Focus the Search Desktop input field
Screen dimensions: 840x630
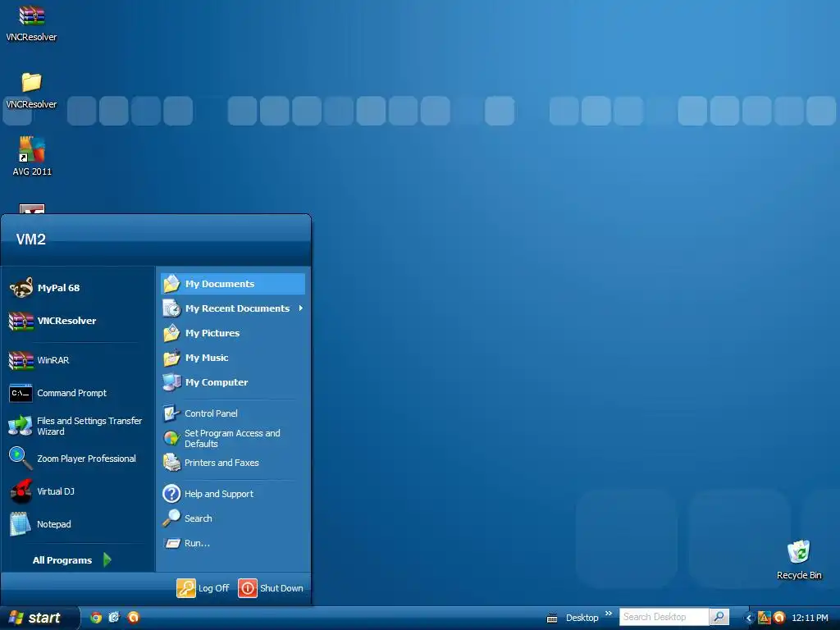(x=664, y=617)
